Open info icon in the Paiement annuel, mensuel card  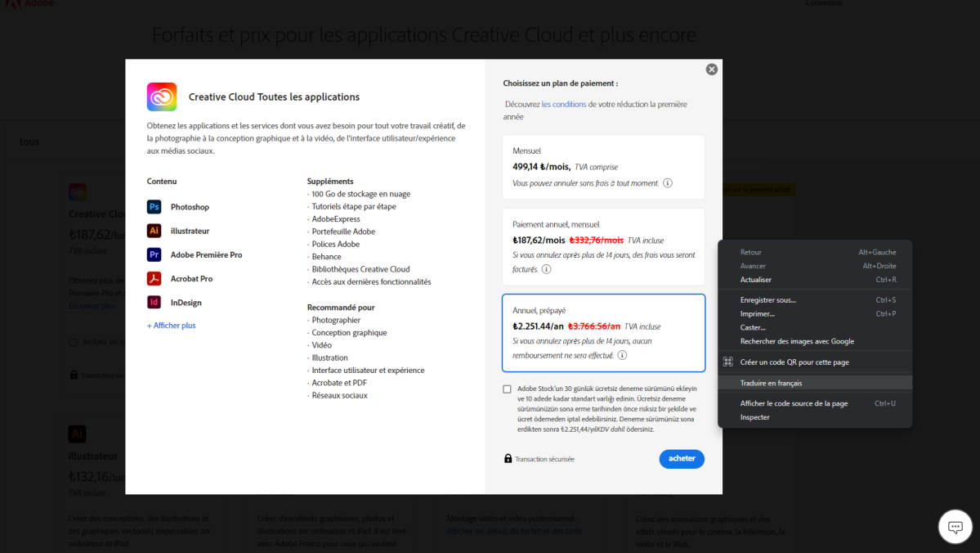(546, 269)
